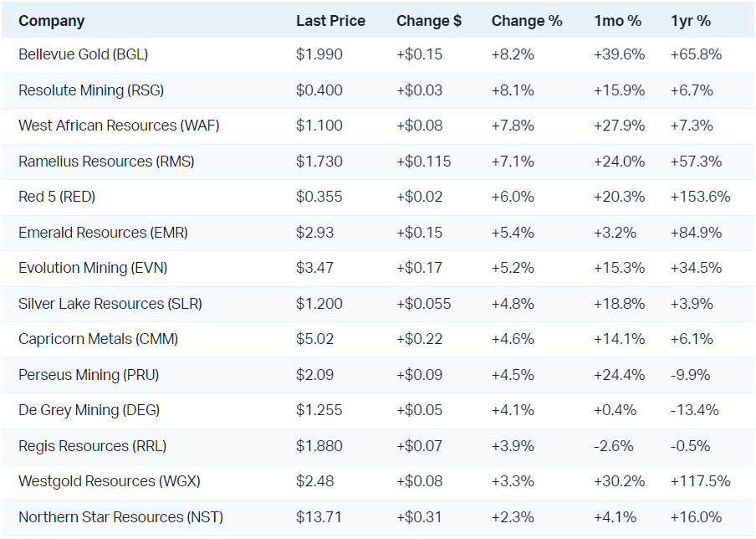Sort table by Change % header
Image resolution: width=756 pixels, height=539 pixels.
(x=527, y=21)
